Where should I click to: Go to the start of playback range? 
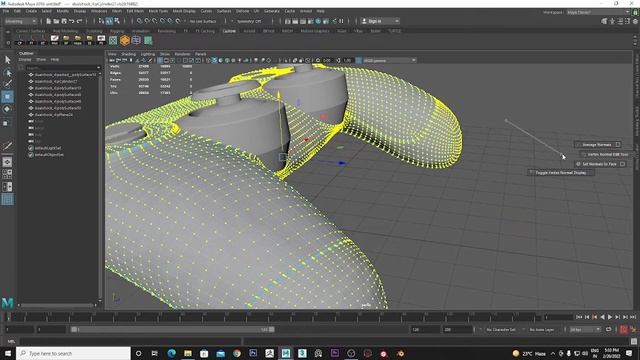579,317
